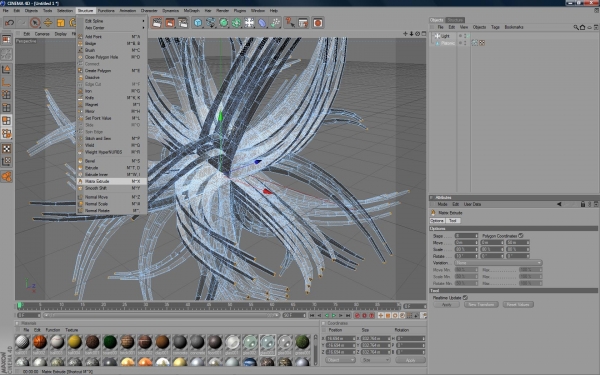Go to end of animation button
Image resolution: width=600 pixels, height=375 pixels.
(x=348, y=315)
